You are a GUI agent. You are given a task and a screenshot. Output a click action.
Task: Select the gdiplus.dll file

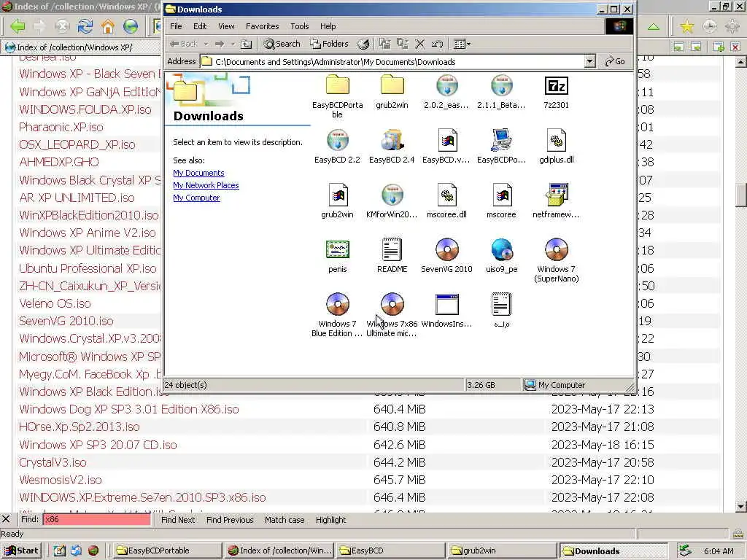(x=556, y=141)
